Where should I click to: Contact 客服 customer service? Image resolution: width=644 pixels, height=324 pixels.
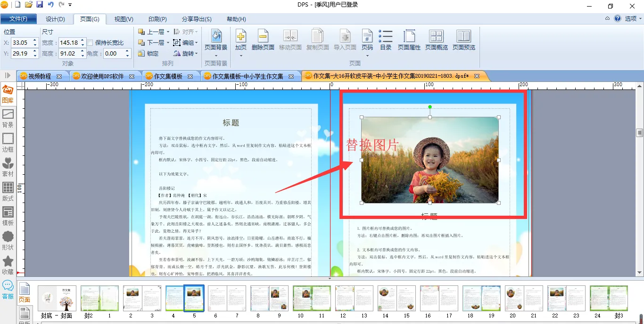point(8,289)
